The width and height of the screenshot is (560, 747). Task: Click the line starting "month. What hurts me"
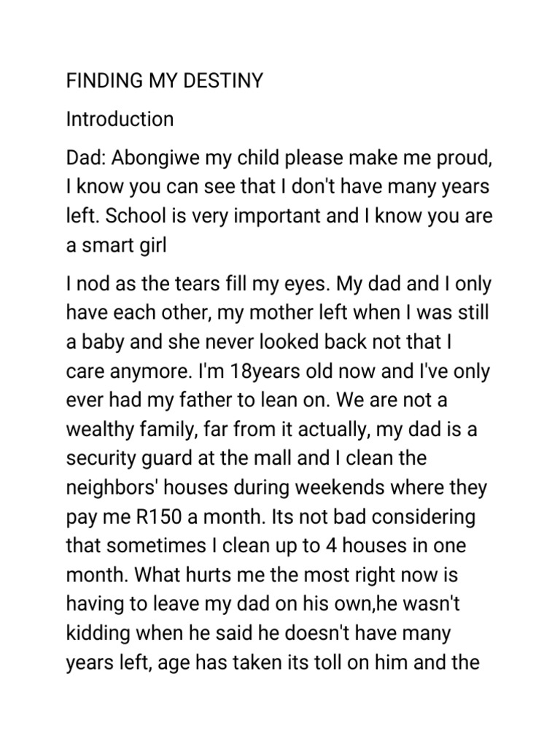(x=262, y=576)
